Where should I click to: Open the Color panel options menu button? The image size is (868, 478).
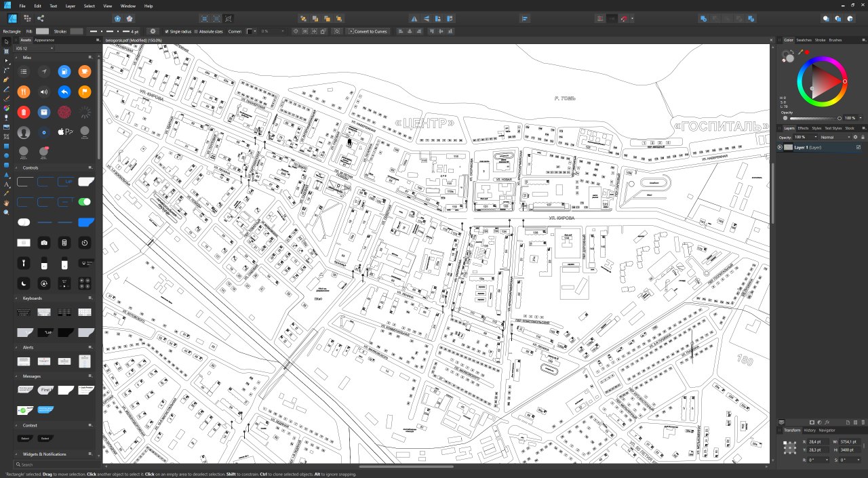pos(863,40)
